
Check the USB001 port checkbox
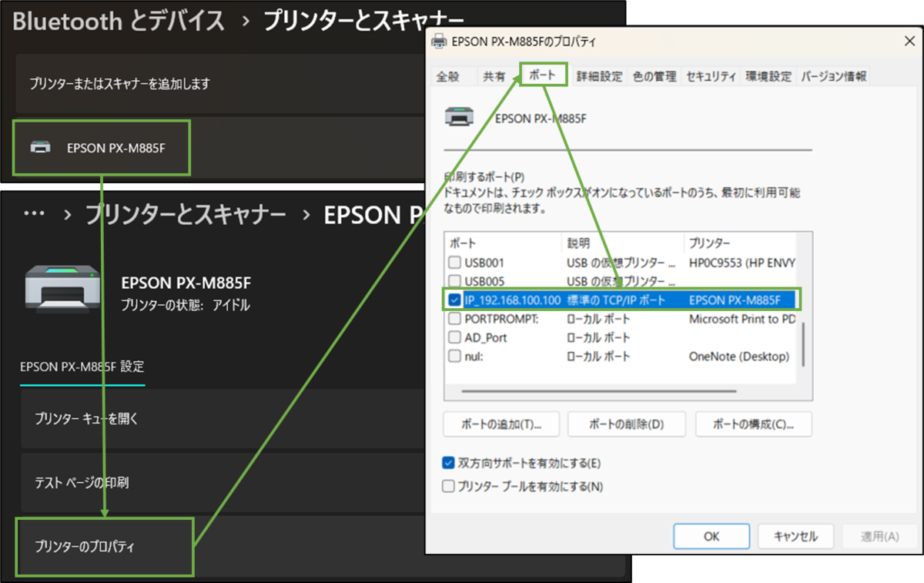(x=454, y=263)
